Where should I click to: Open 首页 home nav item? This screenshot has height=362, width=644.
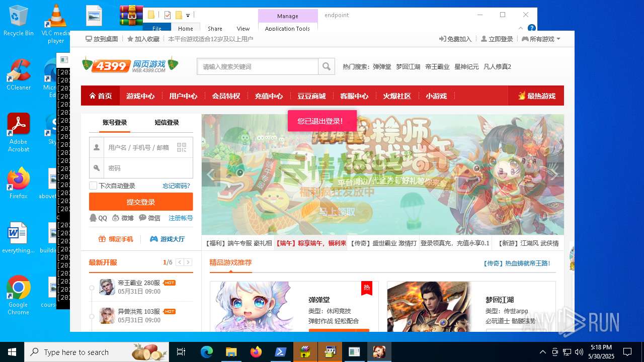click(x=101, y=96)
